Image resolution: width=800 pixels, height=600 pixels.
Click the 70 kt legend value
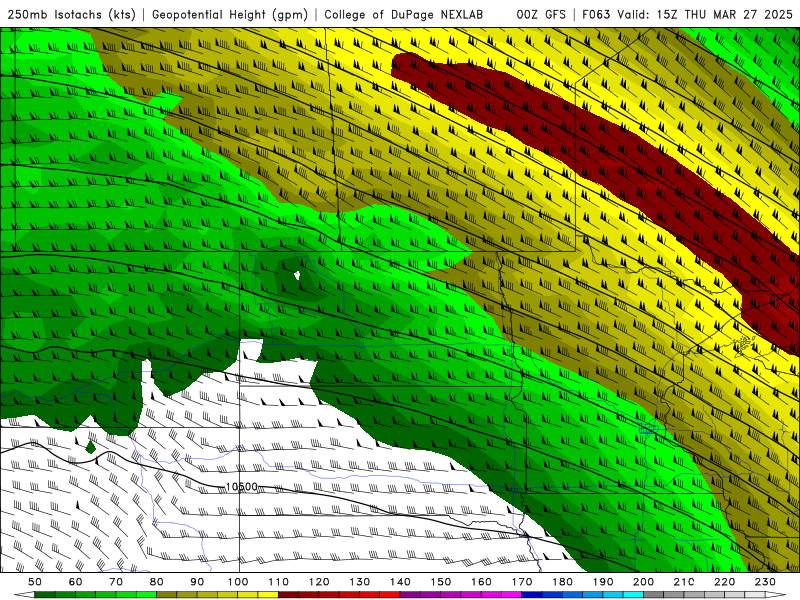click(116, 582)
